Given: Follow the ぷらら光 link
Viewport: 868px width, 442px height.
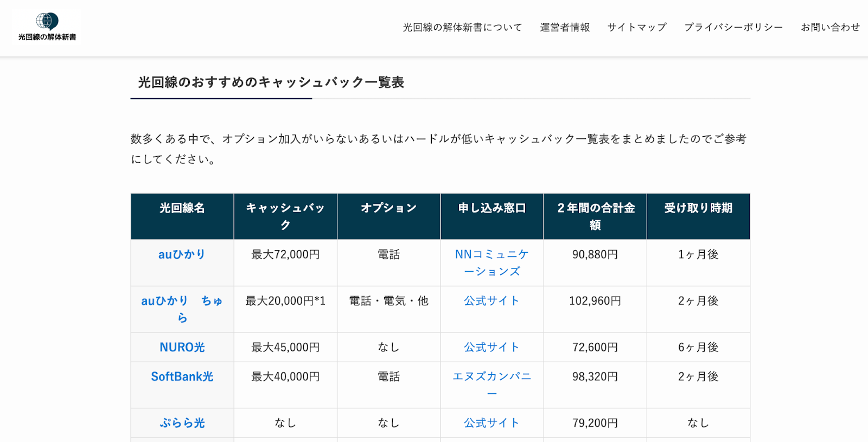Looking at the screenshot, I should tap(182, 423).
